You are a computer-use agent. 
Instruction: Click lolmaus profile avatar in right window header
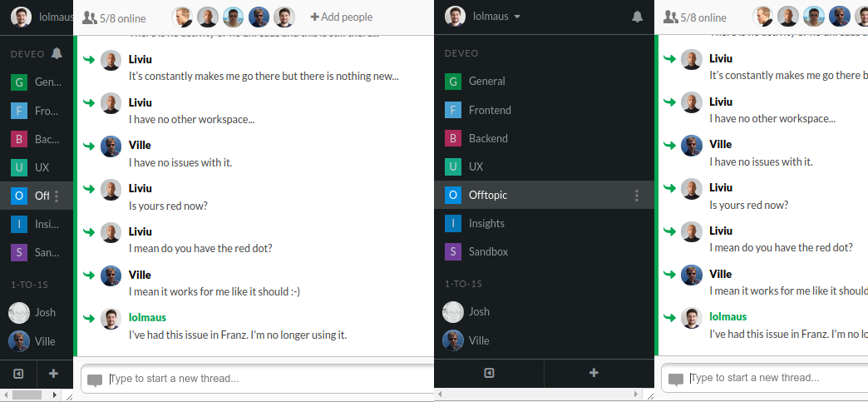click(455, 17)
